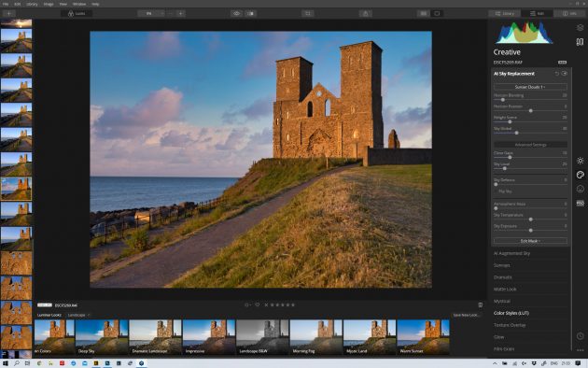Select the Essentials sun icon

pyautogui.click(x=581, y=161)
